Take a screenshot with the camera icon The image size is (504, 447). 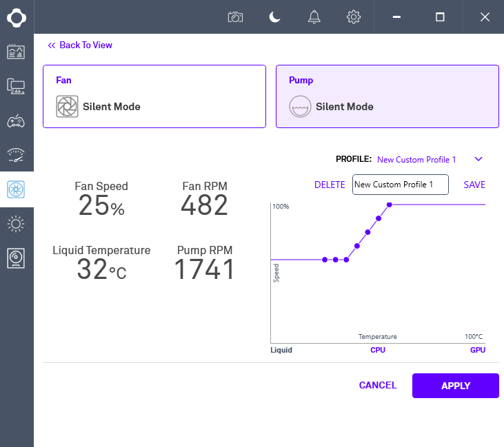click(236, 17)
